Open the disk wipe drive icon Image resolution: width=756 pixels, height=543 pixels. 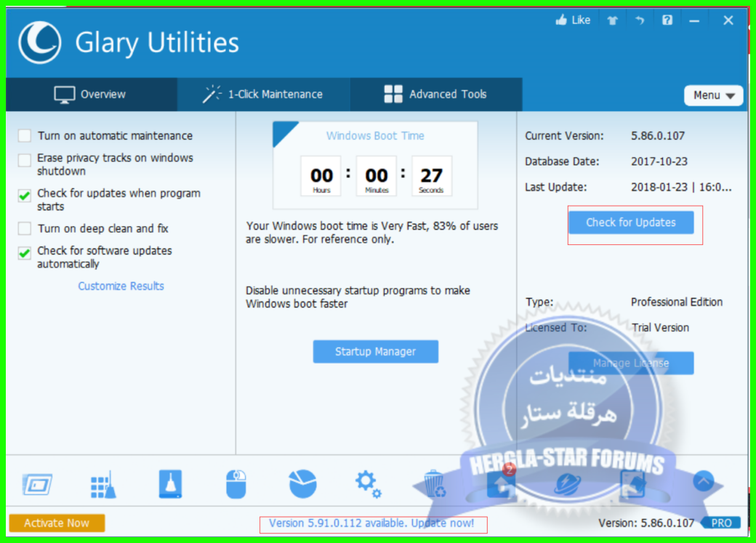click(170, 483)
